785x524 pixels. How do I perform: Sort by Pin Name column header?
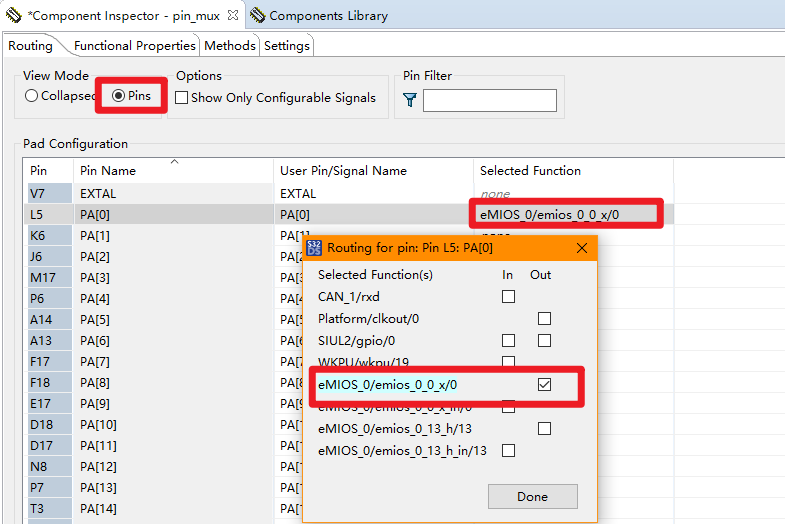click(173, 171)
